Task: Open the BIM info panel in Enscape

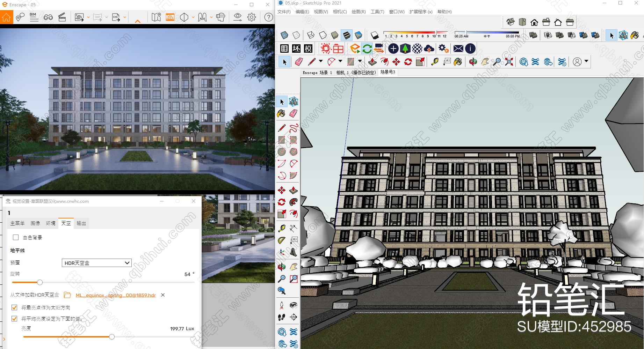Action: coord(34,17)
